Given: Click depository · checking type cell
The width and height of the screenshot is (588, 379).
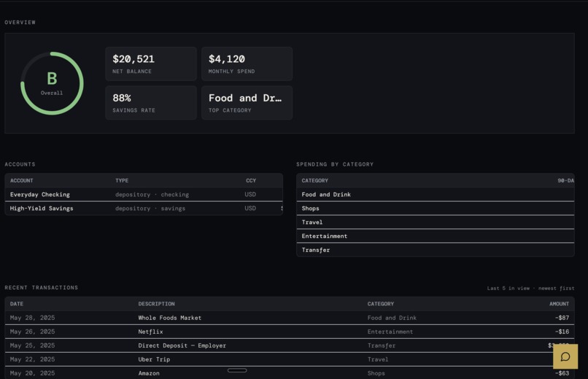Looking at the screenshot, I should coord(152,194).
